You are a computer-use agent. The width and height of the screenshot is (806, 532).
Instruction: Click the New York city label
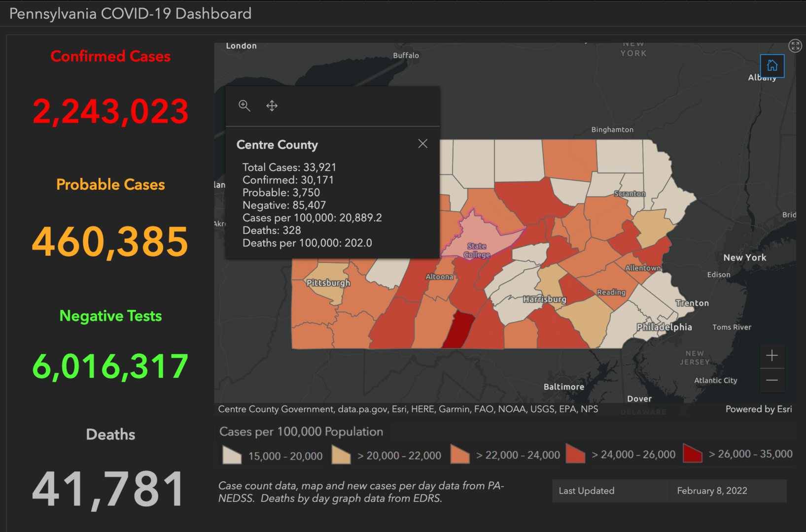tap(745, 257)
